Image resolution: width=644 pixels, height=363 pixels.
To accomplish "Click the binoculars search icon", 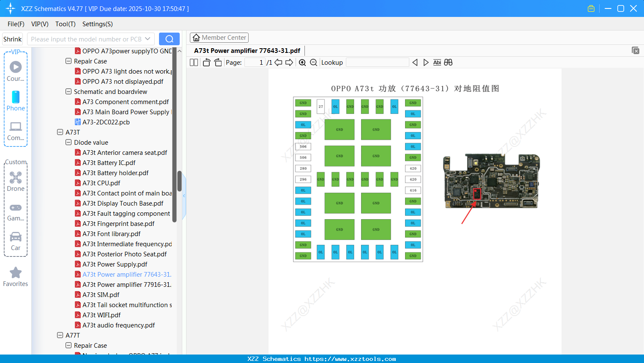I will coord(448,63).
